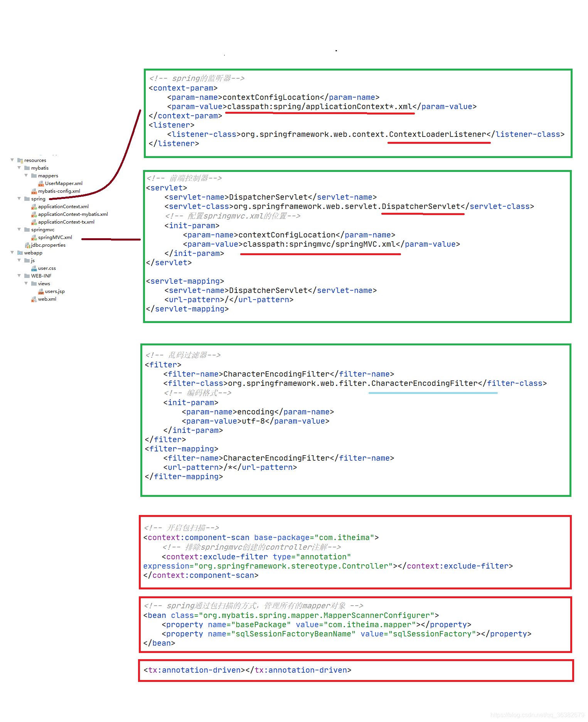Screen dimensions: 588x722
Task: Click the 'MapperScannerConfigurer' bean class line
Action: click(291, 616)
